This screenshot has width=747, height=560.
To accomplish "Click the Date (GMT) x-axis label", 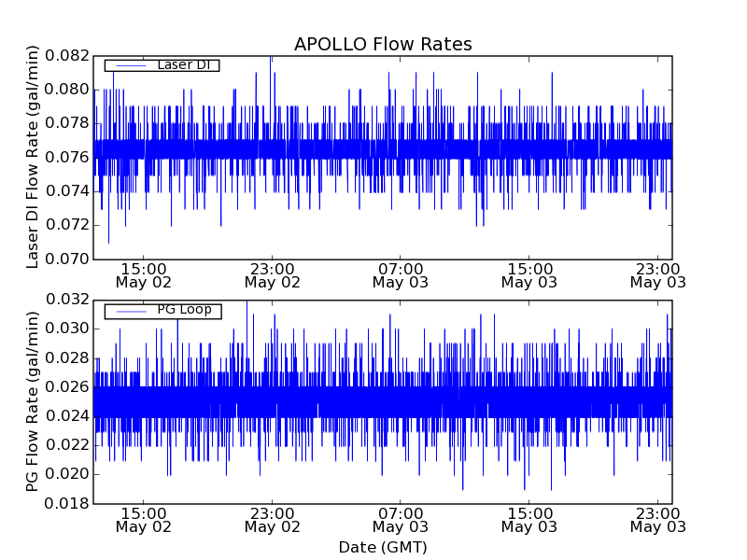I will (383, 547).
